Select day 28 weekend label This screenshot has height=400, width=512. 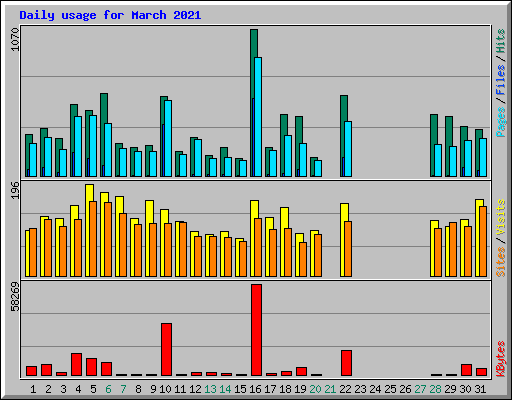tap(435, 389)
